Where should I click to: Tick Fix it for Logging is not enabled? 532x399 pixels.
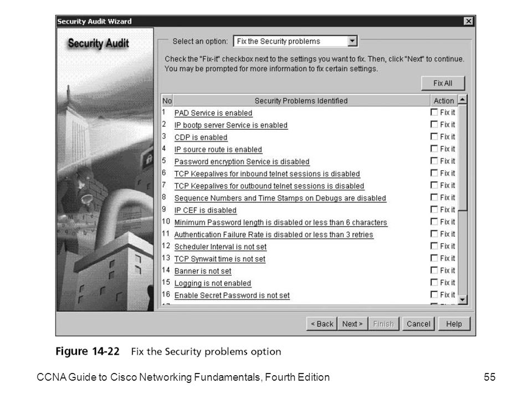pyautogui.click(x=434, y=283)
